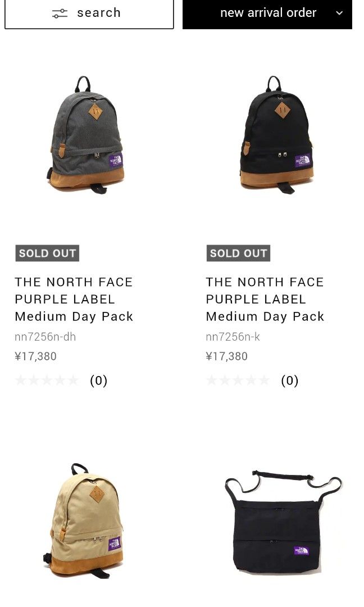Open review count of nn7256n-dh pack

(x=98, y=380)
